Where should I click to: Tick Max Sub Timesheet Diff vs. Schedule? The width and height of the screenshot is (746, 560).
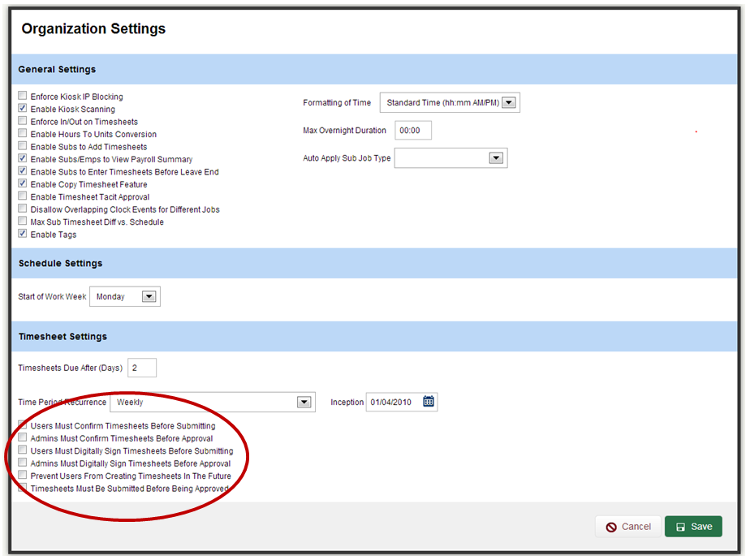point(23,221)
